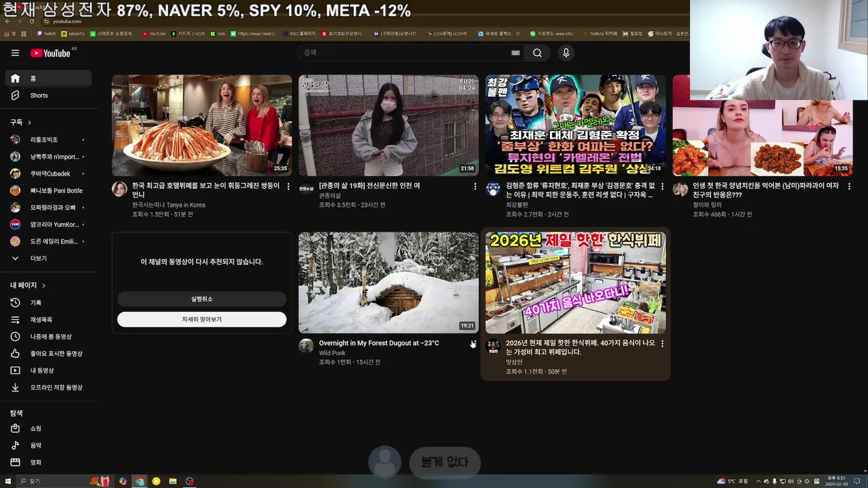This screenshot has width=868, height=488.
Task: Open 음악 under Explore
Action: (x=47, y=445)
